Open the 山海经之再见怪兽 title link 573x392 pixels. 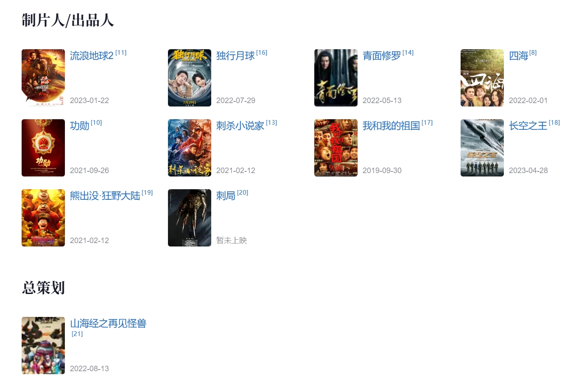(108, 324)
